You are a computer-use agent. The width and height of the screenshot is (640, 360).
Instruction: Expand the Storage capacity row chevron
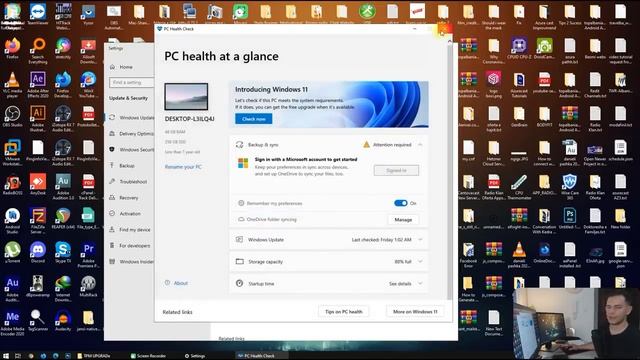420,262
